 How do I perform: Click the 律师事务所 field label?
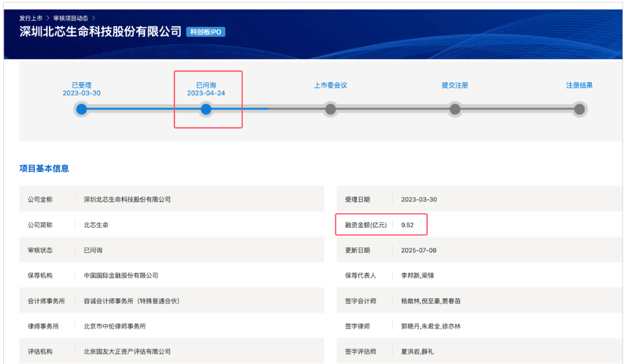(43, 326)
